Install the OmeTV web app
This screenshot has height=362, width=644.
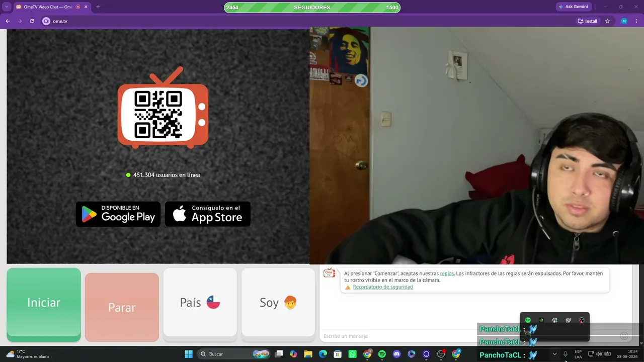[588, 21]
